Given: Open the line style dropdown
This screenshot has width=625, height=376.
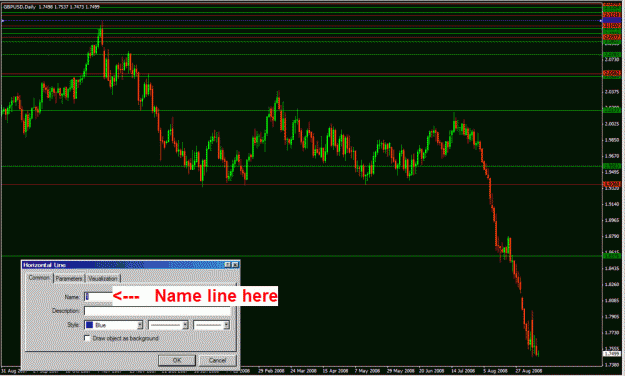Looking at the screenshot, I should (x=168, y=325).
